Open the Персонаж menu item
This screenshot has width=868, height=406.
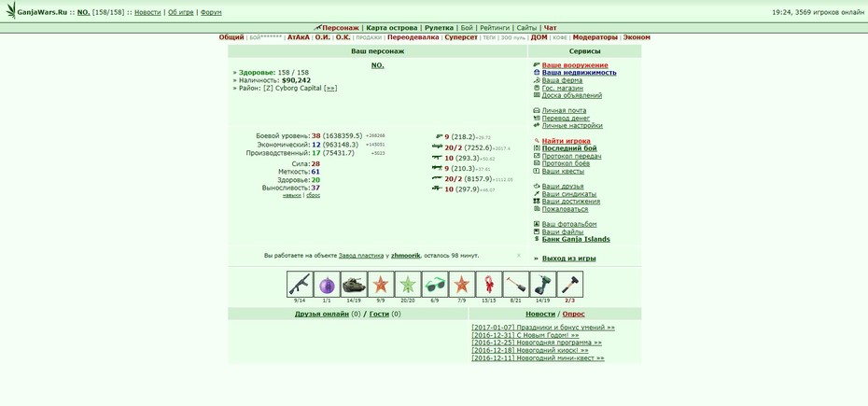click(341, 28)
